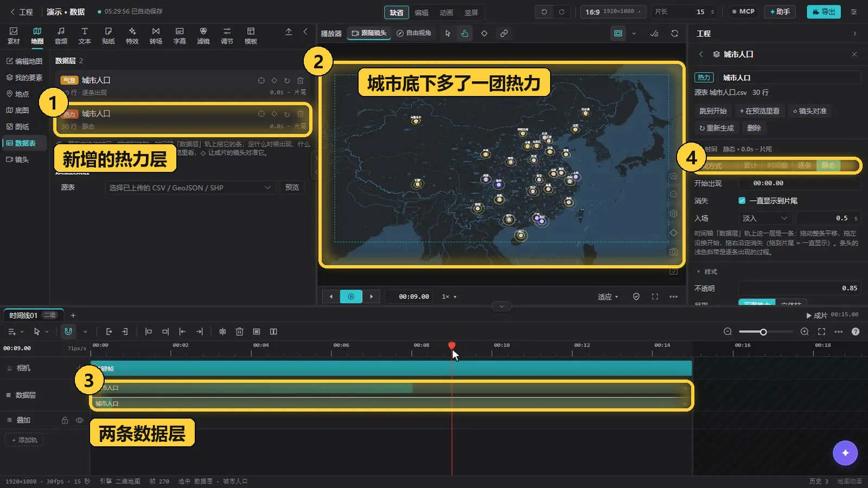Click the 重新生成 button
Image resolution: width=868 pixels, height=488 pixels.
[x=716, y=128]
